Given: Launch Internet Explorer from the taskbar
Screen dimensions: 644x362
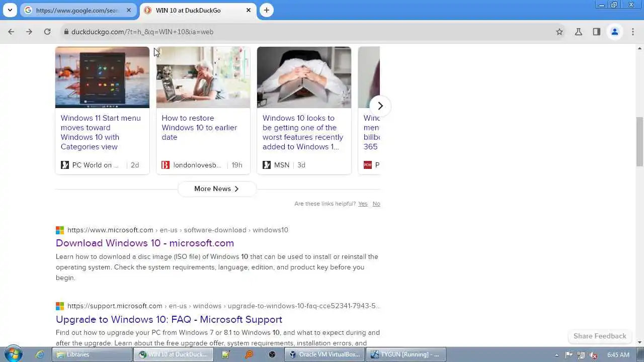Looking at the screenshot, I should (40, 354).
